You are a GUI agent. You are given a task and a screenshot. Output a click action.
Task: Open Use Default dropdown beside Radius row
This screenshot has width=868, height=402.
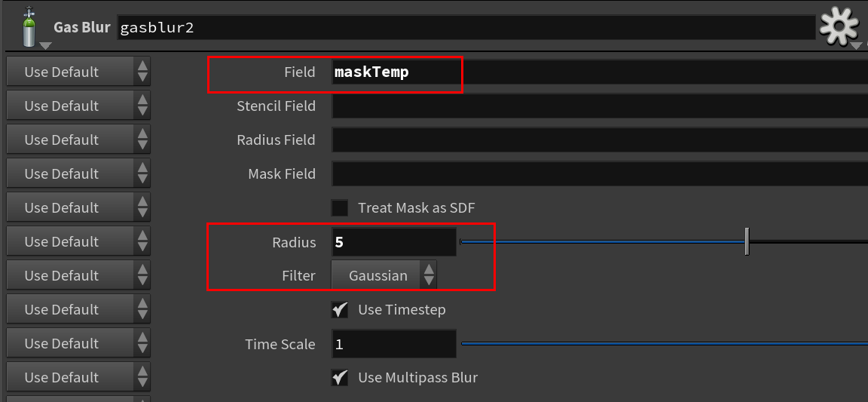click(x=78, y=242)
